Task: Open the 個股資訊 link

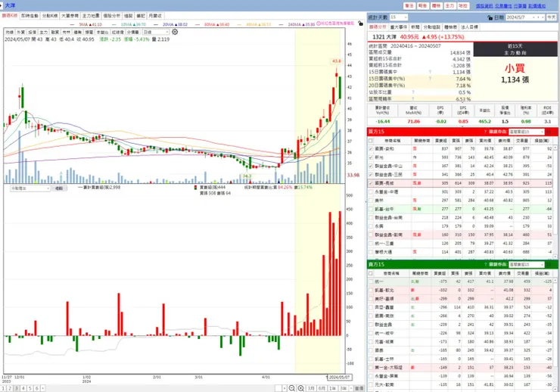Action: (484, 6)
